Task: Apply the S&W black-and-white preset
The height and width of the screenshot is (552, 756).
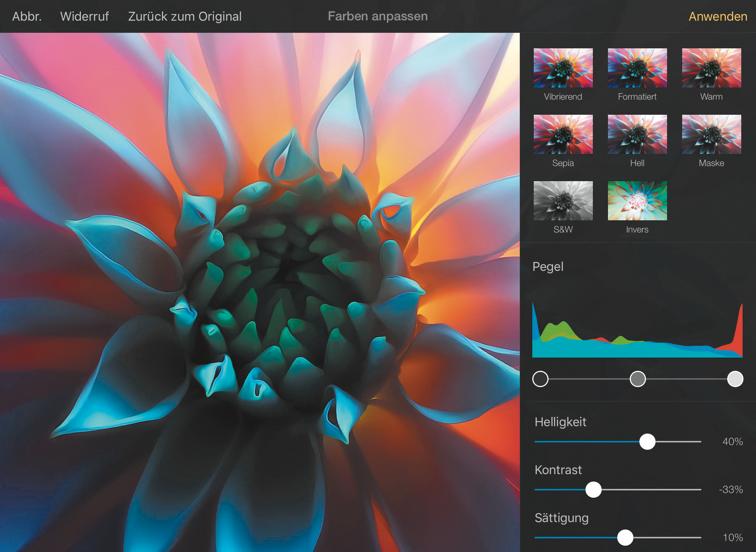Action: click(x=563, y=201)
